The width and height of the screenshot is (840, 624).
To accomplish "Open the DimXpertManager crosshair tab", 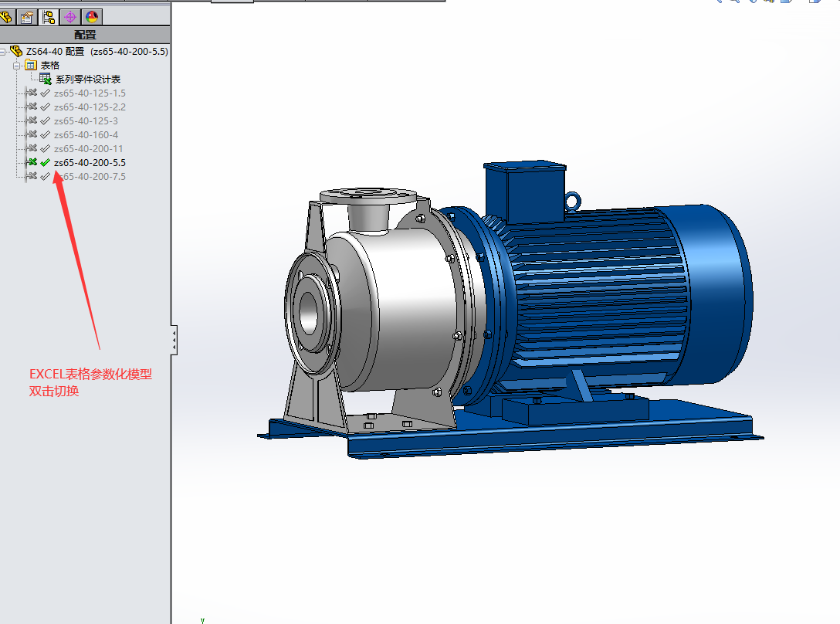I will tap(70, 17).
